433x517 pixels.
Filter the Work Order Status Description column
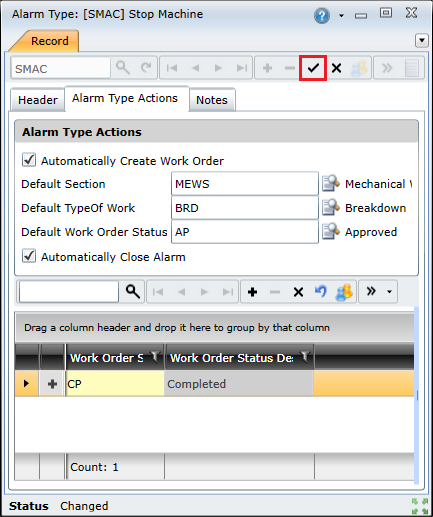coord(305,357)
